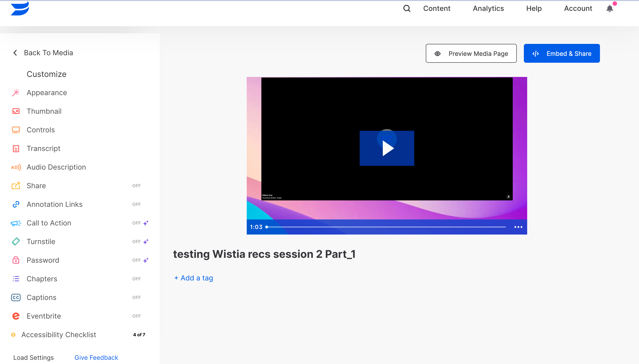Toggle Turnstile from OFF

pyautogui.click(x=137, y=241)
